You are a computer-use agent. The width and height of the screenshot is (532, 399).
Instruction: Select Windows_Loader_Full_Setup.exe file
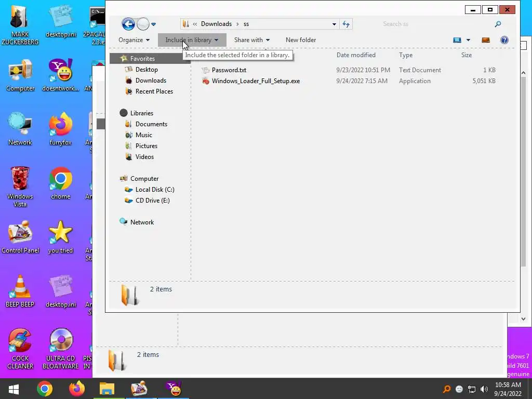tap(256, 81)
